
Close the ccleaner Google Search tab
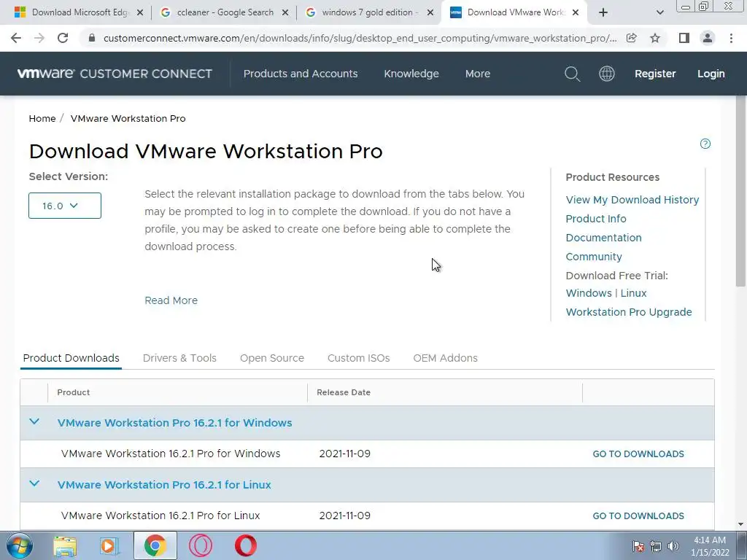coord(285,13)
